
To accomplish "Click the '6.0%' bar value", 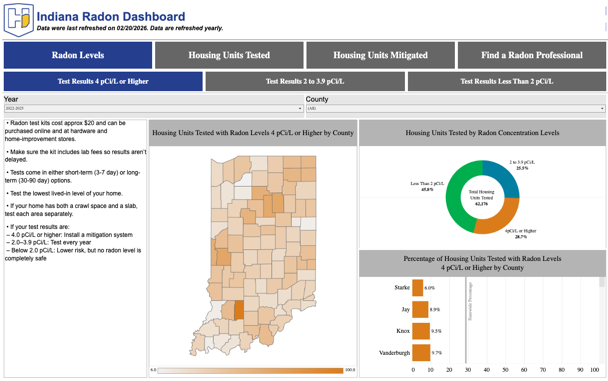I will (429, 288).
